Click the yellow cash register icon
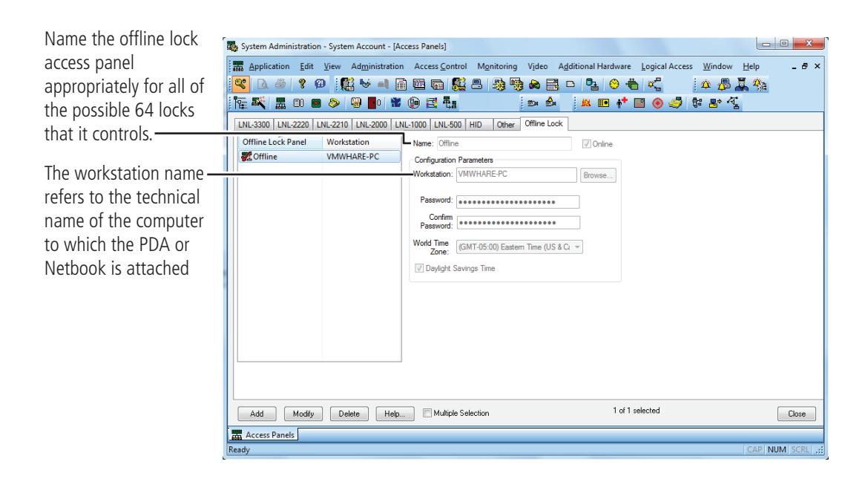 point(675,103)
